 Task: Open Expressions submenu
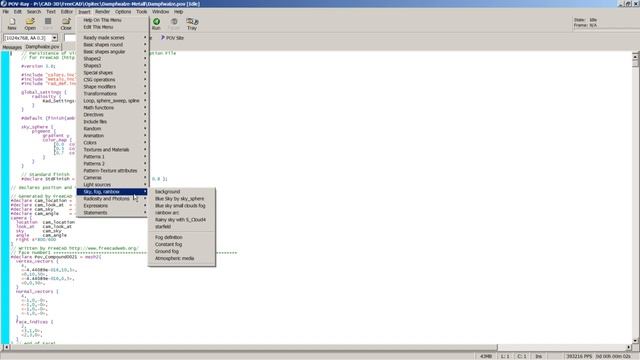(x=113, y=206)
